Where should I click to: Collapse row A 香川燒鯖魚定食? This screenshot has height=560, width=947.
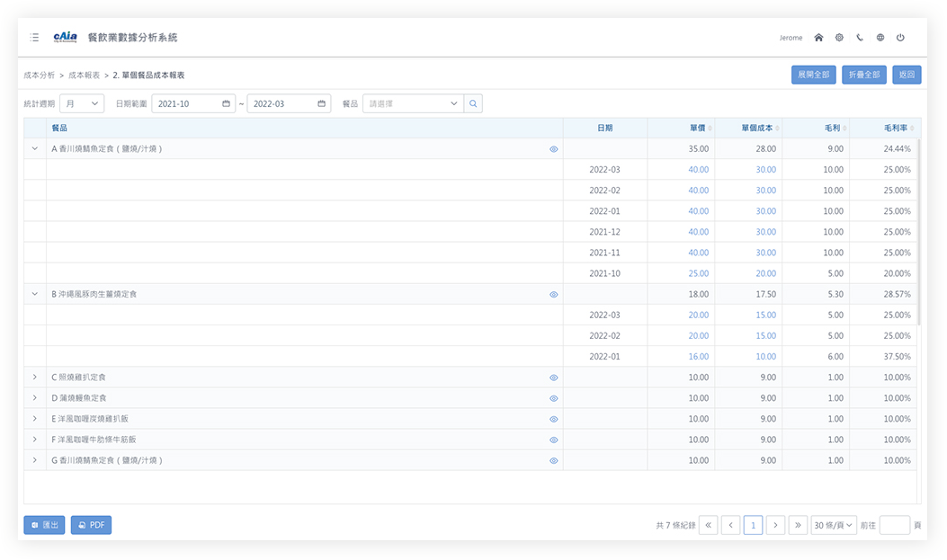(34, 148)
